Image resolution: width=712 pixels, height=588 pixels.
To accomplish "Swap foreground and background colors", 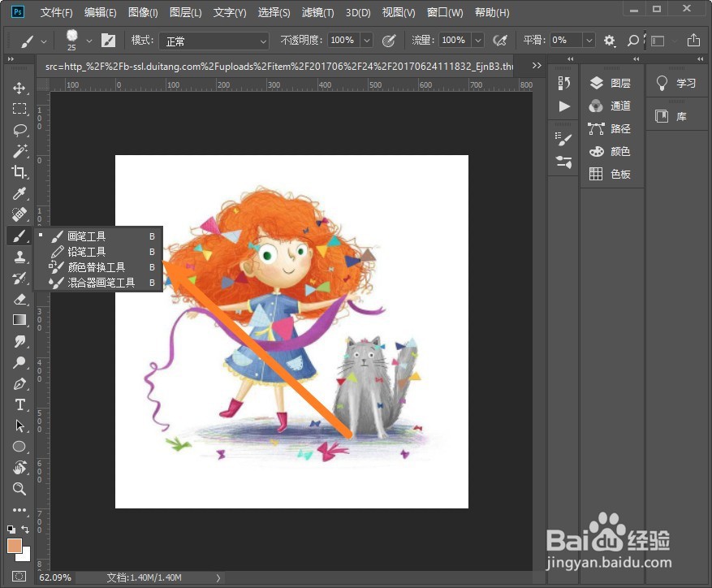I will 25,529.
